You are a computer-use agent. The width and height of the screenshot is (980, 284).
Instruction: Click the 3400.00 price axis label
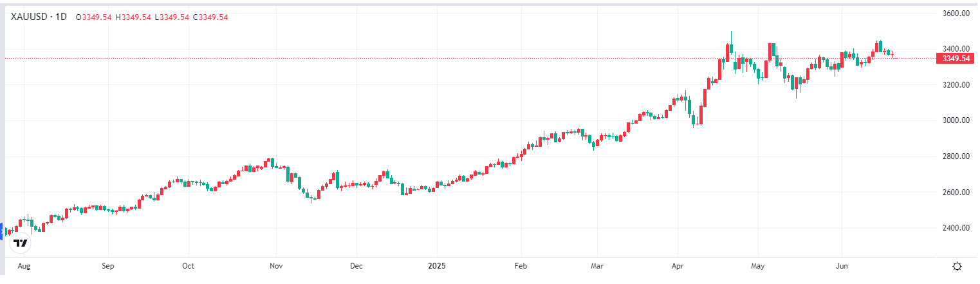point(955,49)
